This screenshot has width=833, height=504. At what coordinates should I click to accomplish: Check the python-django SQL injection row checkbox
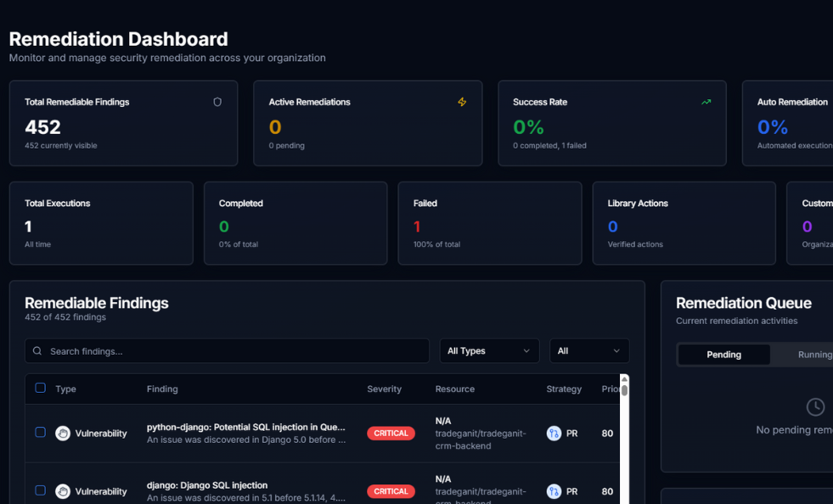tap(40, 433)
